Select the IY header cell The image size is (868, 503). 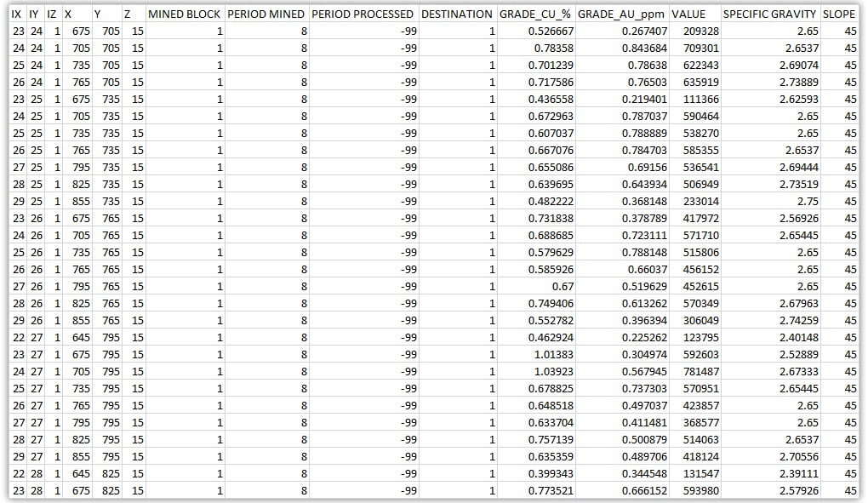[x=36, y=14]
